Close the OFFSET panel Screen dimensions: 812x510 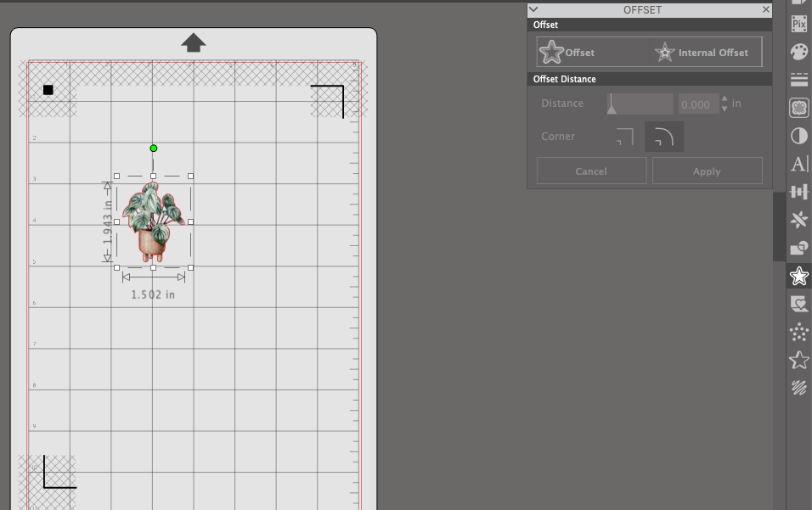[766, 9]
